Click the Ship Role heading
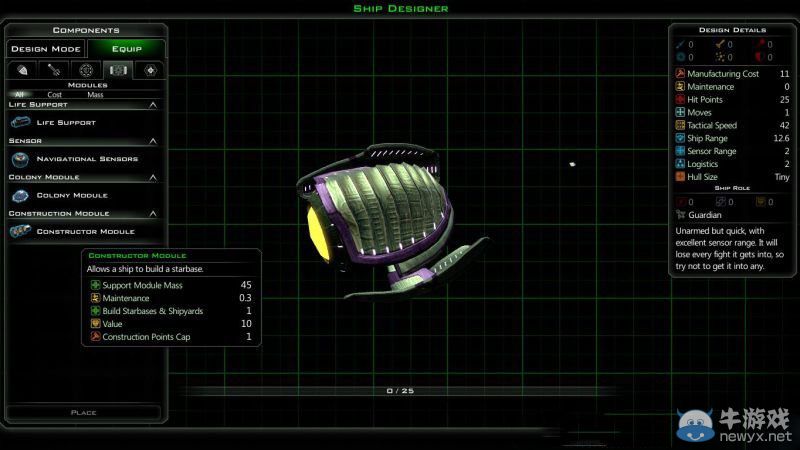 pyautogui.click(x=732, y=188)
